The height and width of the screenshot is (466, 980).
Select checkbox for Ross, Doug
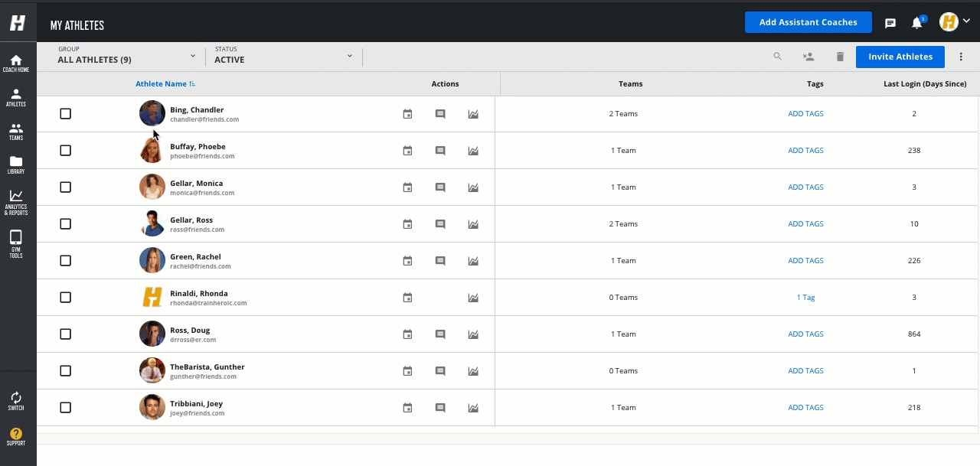tap(65, 334)
